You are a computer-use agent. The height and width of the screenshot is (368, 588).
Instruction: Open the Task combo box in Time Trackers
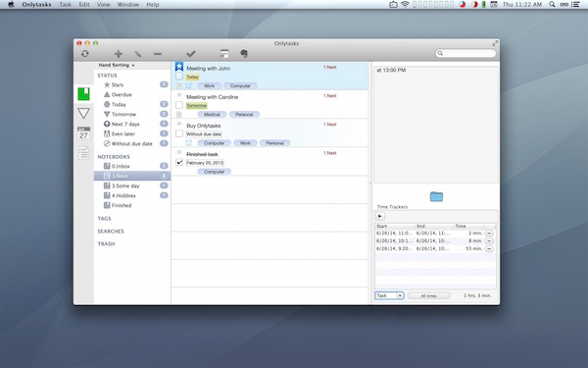389,295
